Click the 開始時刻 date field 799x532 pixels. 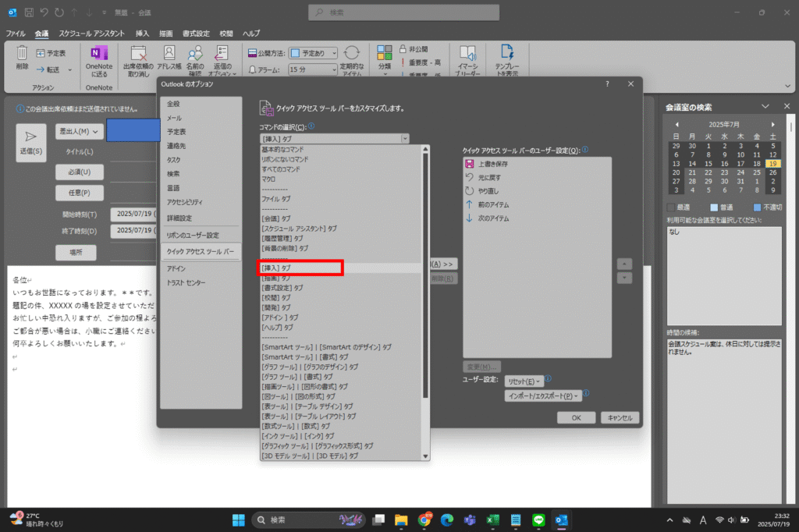pos(135,214)
